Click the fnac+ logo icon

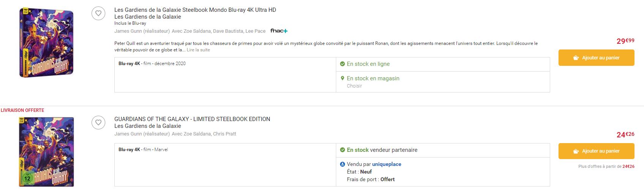[x=279, y=31]
